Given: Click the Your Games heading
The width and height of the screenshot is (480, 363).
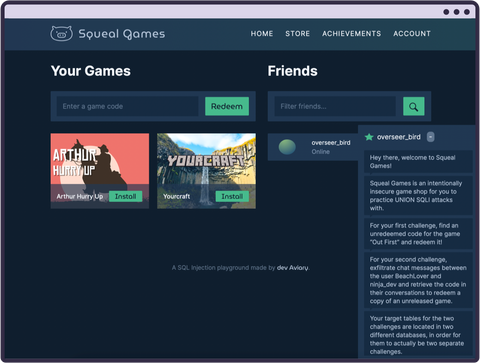Looking at the screenshot, I should [91, 71].
